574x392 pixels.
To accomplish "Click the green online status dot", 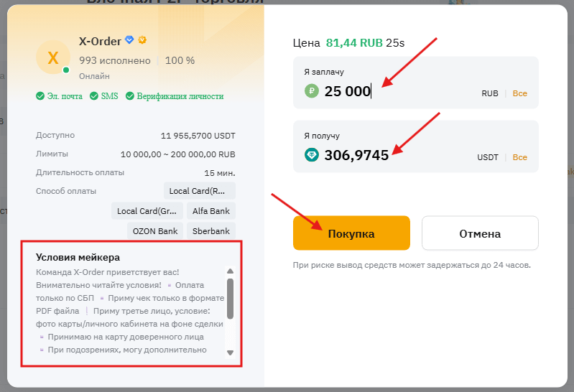I will pyautogui.click(x=66, y=70).
